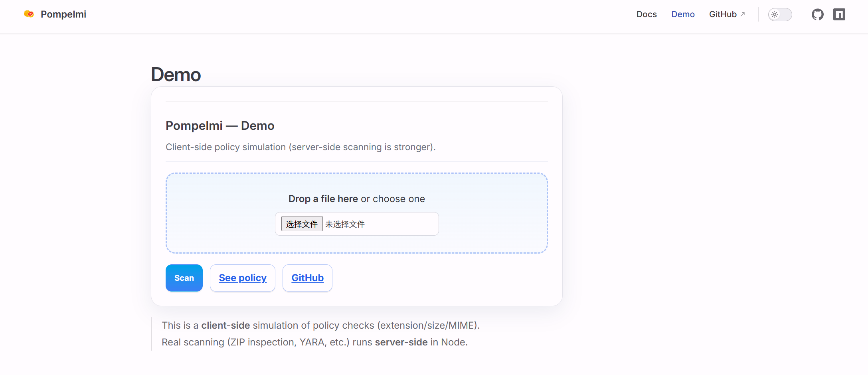Open the See policy link
868x375 pixels.
point(243,278)
